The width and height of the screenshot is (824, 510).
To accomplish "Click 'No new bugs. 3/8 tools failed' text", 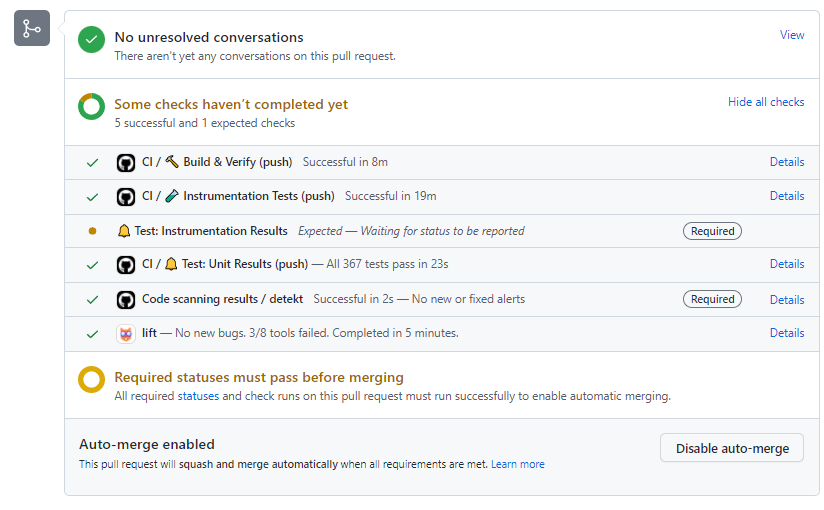I will point(252,333).
